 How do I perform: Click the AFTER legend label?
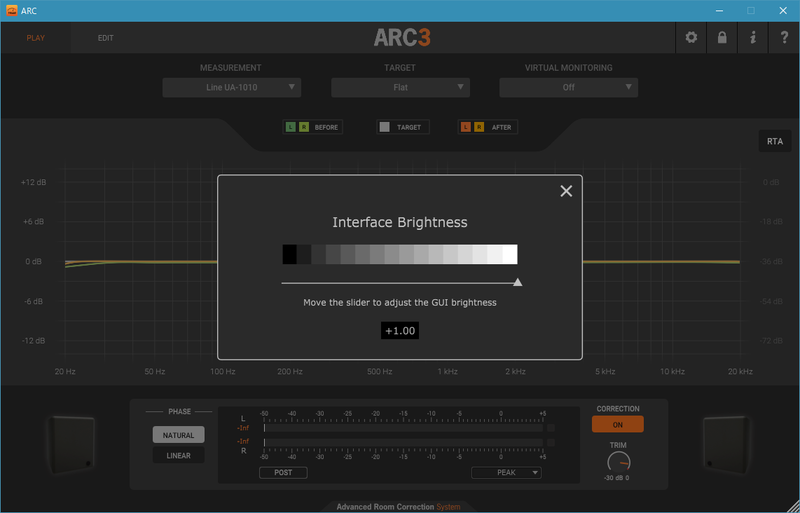pos(502,127)
